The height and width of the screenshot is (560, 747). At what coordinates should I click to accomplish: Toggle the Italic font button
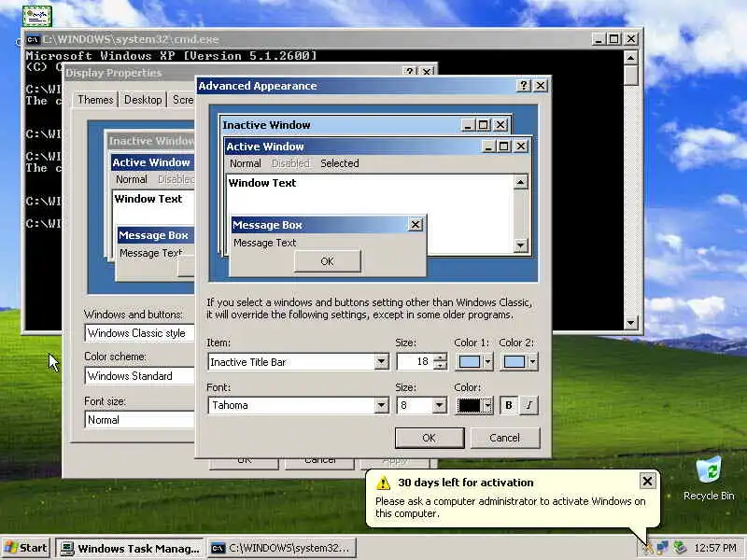529,405
